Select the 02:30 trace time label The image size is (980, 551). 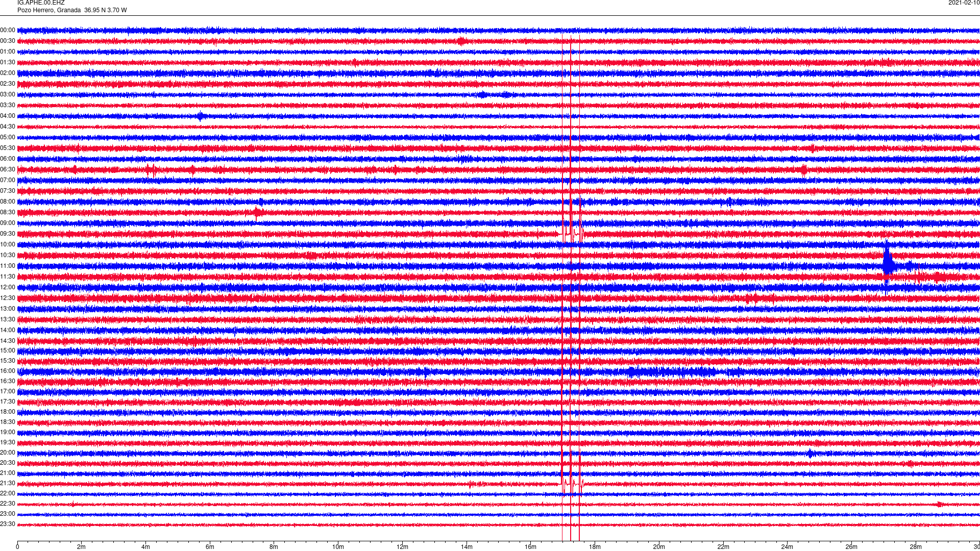click(x=8, y=84)
